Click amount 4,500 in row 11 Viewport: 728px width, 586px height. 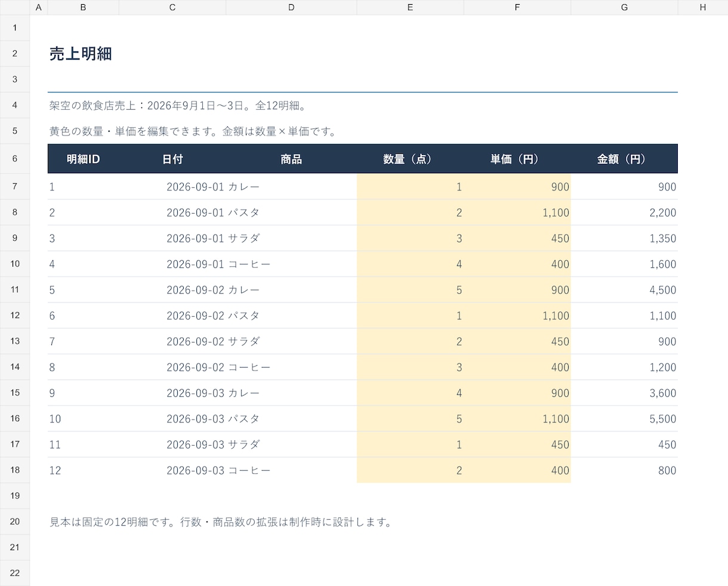pos(624,290)
